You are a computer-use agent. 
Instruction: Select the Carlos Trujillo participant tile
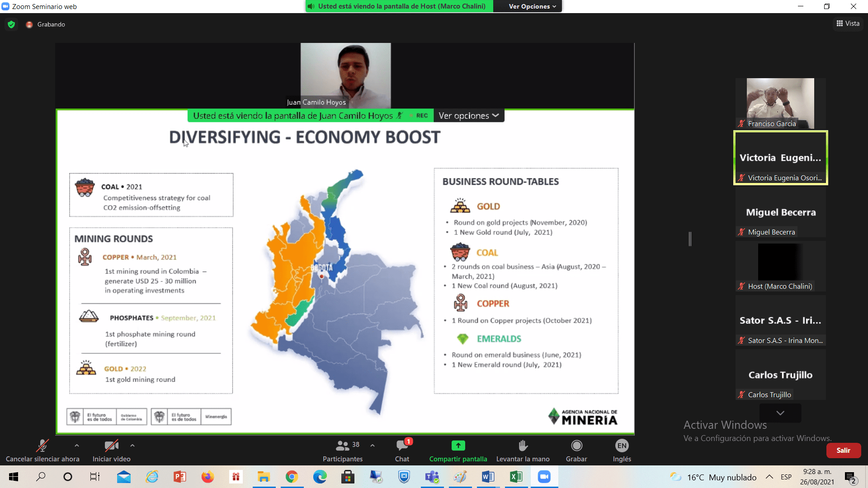(x=781, y=375)
